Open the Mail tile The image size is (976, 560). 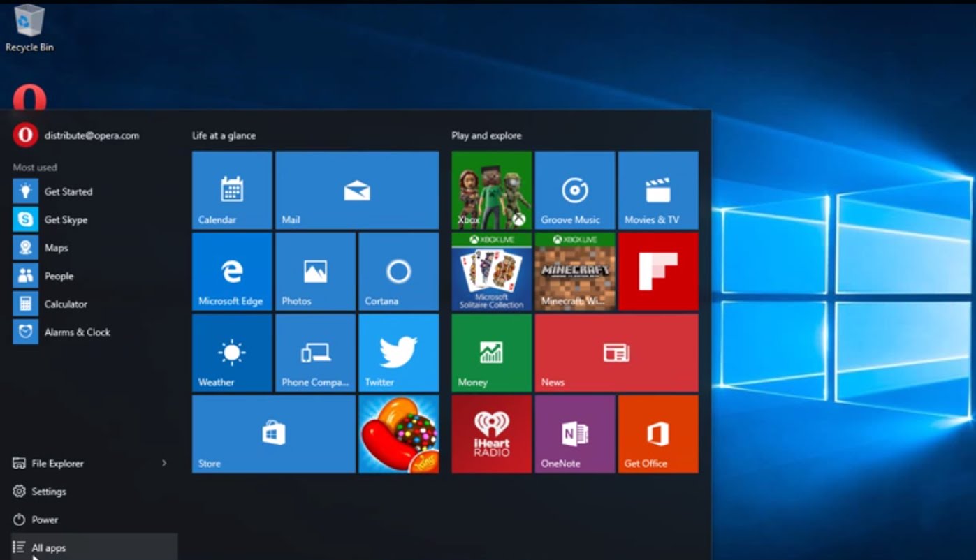pos(357,190)
